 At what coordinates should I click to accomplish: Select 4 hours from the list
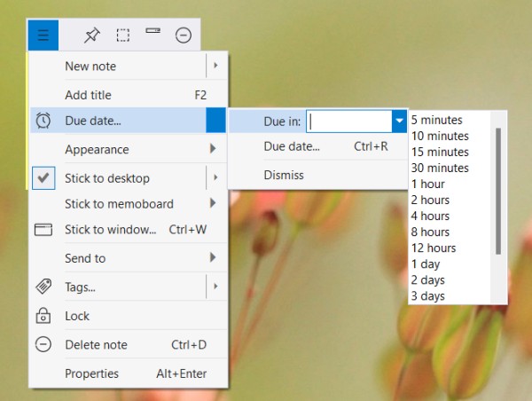coord(450,216)
